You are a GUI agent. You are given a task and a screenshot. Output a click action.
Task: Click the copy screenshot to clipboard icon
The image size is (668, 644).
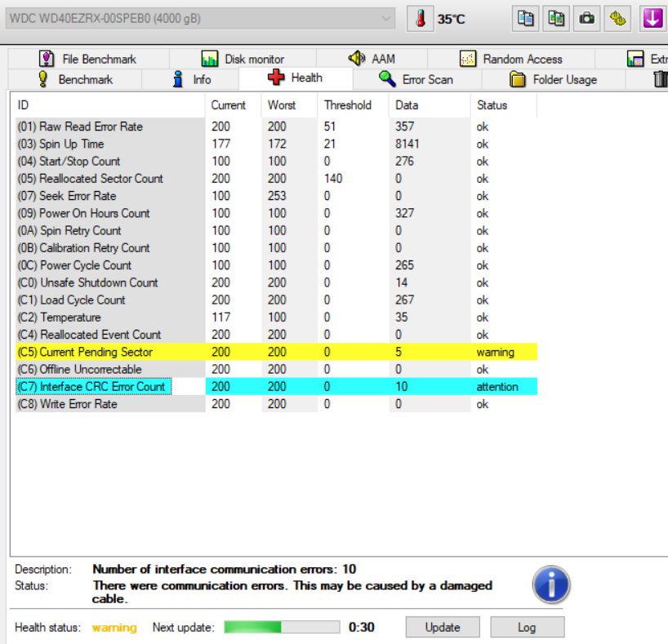(x=556, y=18)
